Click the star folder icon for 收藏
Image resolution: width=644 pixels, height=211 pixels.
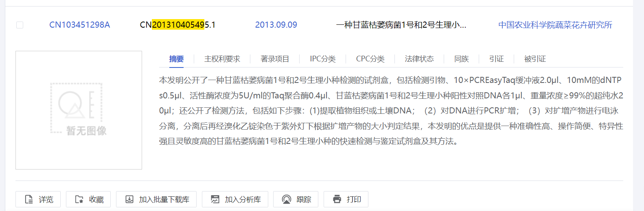[x=79, y=199]
